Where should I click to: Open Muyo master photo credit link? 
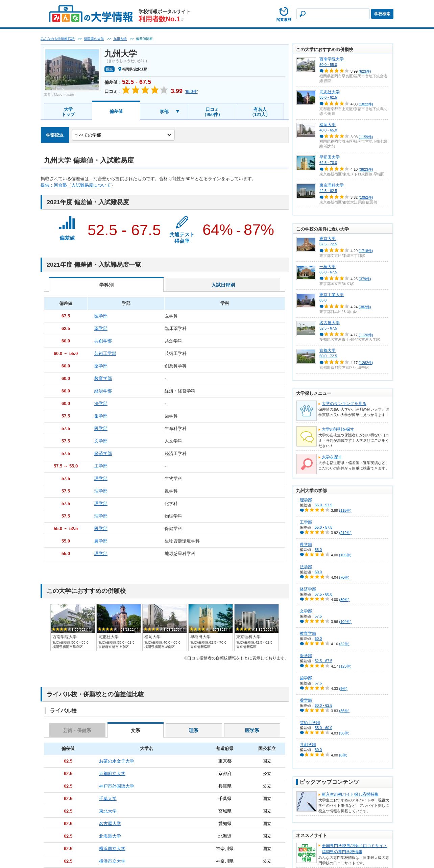(64, 95)
